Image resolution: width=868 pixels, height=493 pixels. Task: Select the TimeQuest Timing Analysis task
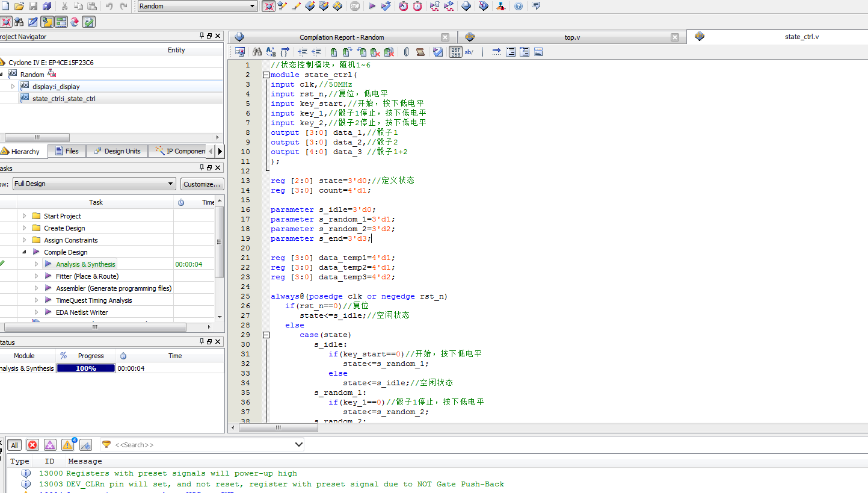tap(94, 300)
